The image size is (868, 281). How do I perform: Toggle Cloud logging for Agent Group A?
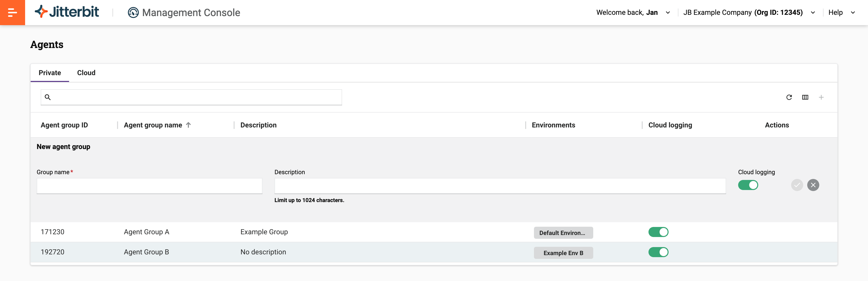pos(659,232)
